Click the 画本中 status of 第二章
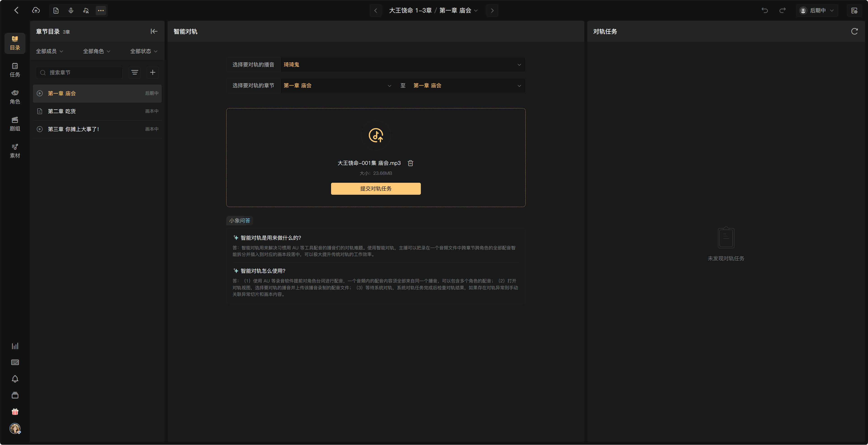Screen dimensions: 868x445 152,111
